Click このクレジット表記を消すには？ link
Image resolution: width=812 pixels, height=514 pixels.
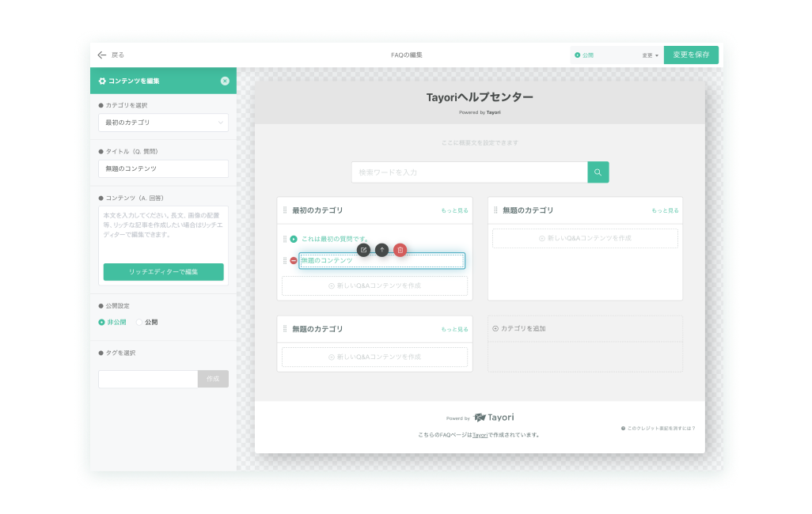(658, 428)
